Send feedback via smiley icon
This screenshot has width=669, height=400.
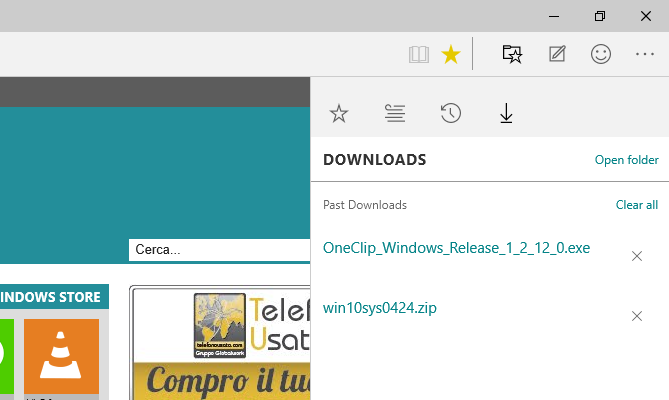coord(601,54)
